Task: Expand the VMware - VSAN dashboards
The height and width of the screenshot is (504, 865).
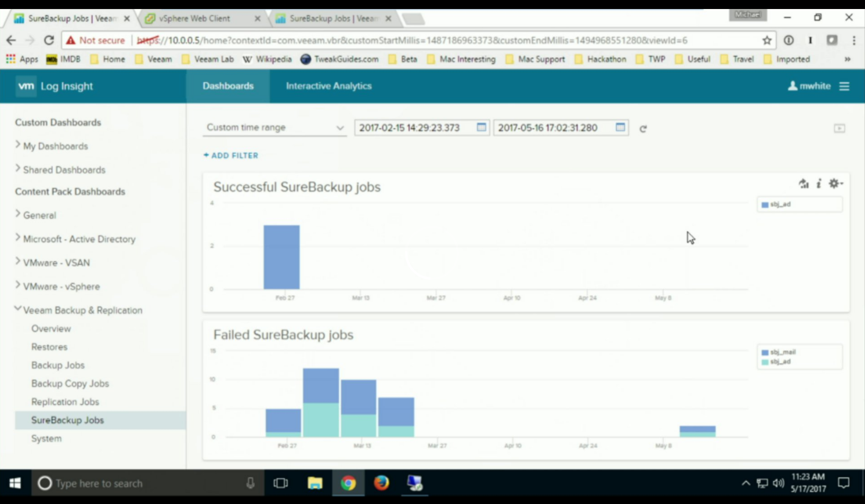Action: pyautogui.click(x=52, y=262)
